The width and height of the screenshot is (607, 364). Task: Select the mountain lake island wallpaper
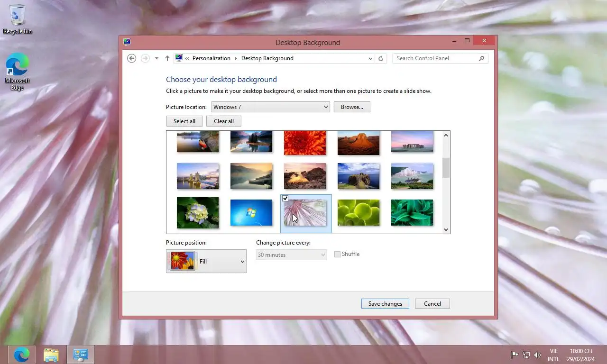point(251,142)
